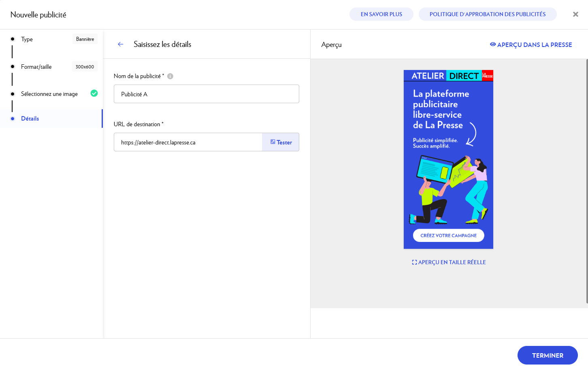Go to the Type step
The height and width of the screenshot is (371, 588).
pyautogui.click(x=27, y=39)
